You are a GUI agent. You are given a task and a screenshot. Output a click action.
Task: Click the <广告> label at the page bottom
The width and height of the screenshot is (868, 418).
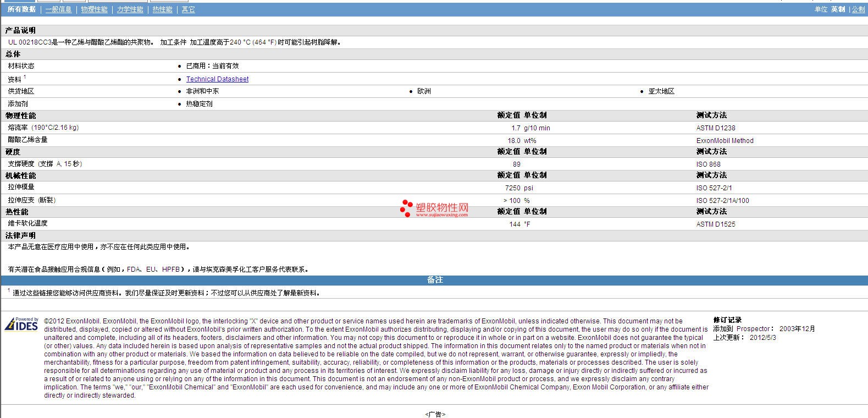435,414
